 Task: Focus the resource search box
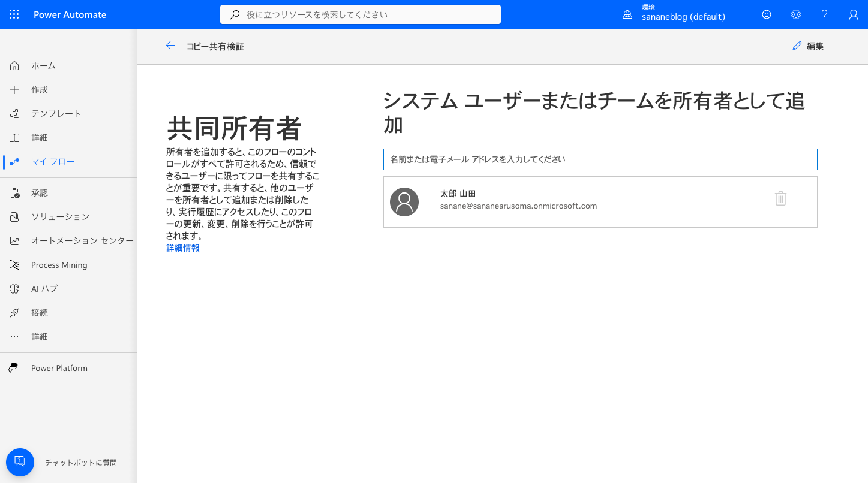click(361, 14)
